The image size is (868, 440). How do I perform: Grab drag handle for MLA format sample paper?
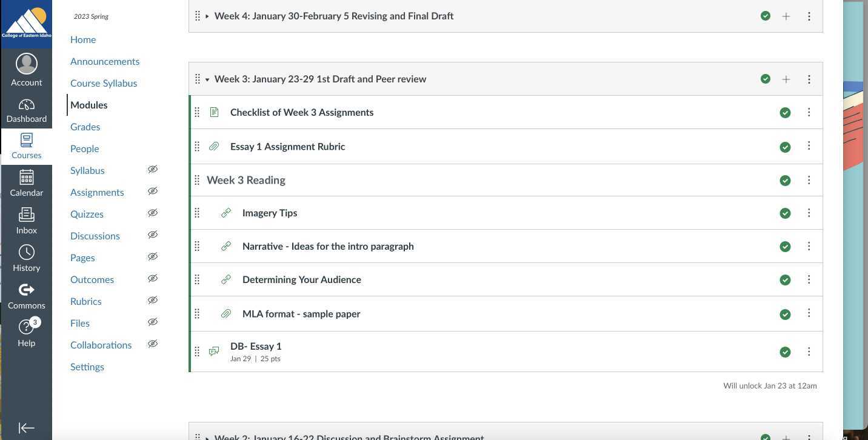197,314
